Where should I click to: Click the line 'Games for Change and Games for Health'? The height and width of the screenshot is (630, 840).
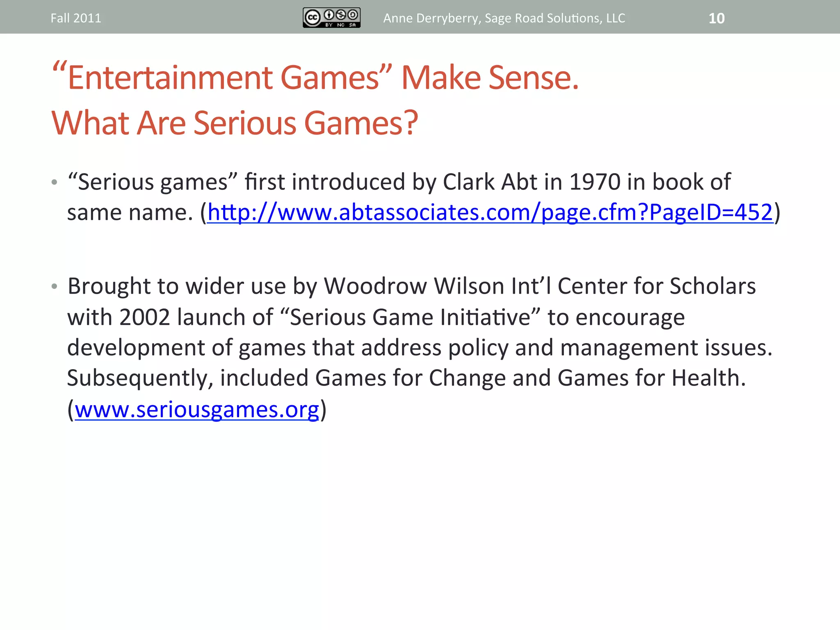(406, 378)
